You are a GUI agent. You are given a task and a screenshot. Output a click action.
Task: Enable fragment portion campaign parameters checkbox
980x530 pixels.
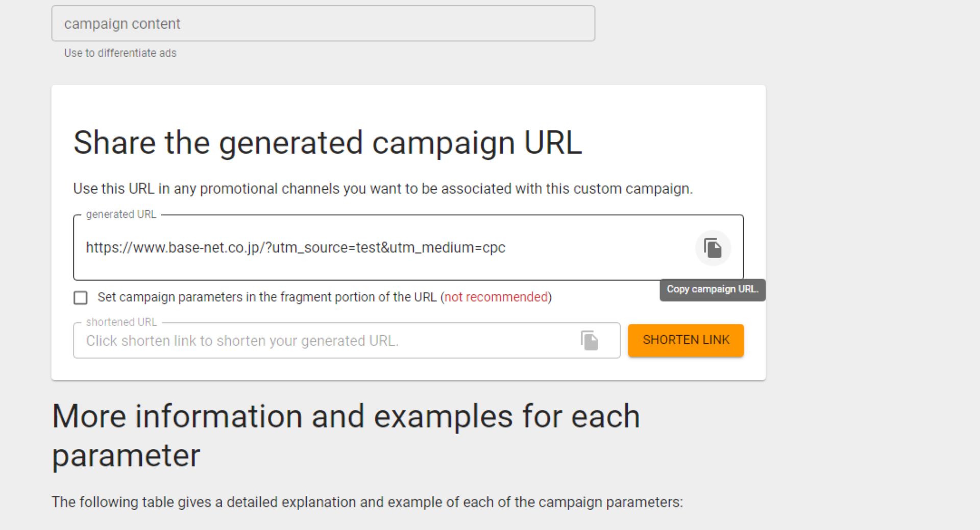click(x=81, y=297)
